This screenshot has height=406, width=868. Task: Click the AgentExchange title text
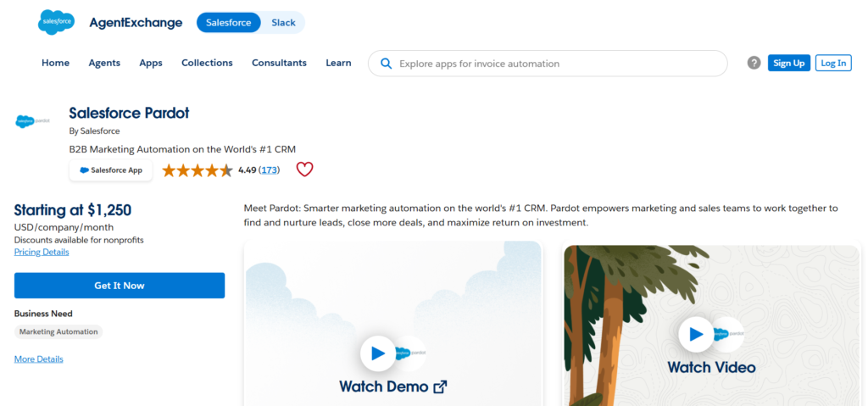[x=136, y=23]
